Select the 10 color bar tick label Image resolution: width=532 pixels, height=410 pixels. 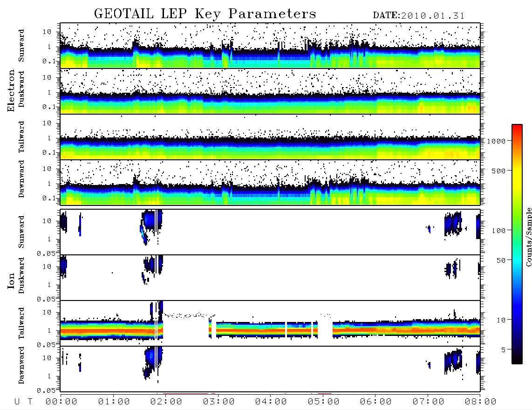[501, 320]
